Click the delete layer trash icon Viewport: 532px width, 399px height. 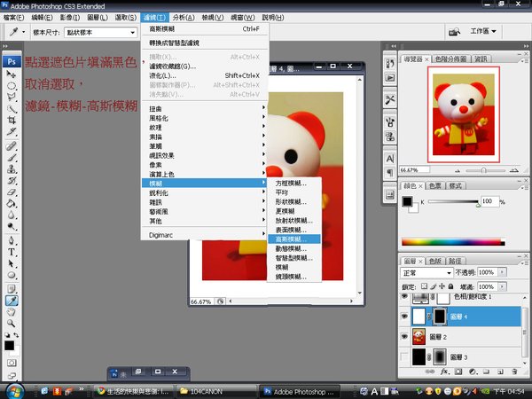[x=514, y=372]
